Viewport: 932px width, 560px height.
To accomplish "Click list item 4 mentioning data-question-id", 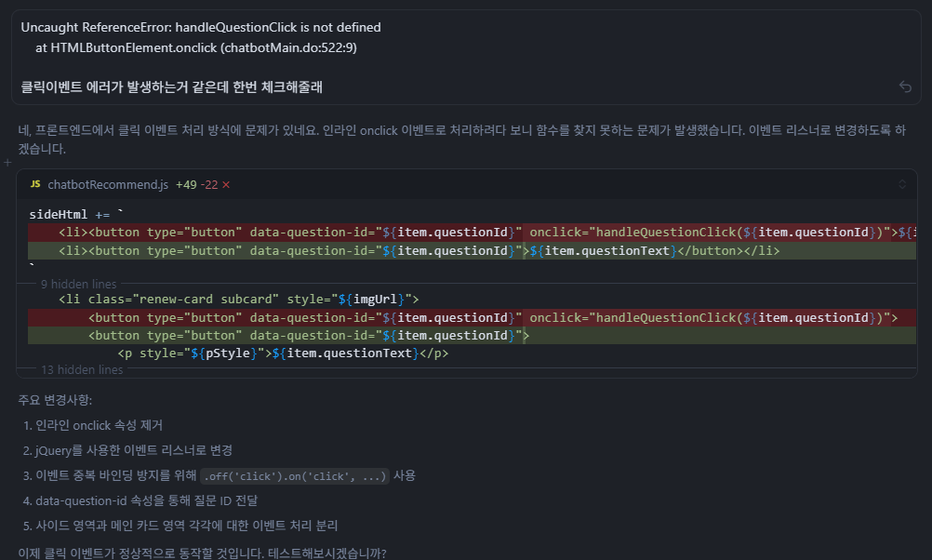I will [x=134, y=500].
